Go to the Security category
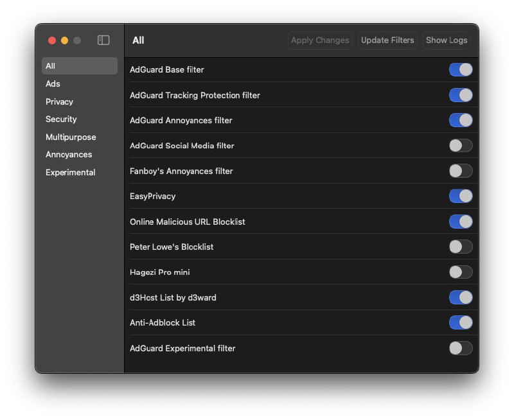Screen dimensions: 514x420 (61, 119)
